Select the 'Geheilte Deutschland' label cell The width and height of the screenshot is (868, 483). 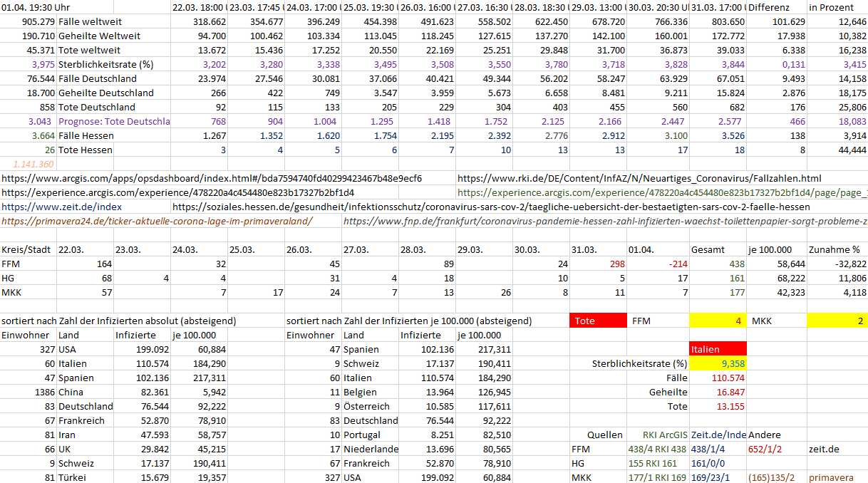click(106, 93)
